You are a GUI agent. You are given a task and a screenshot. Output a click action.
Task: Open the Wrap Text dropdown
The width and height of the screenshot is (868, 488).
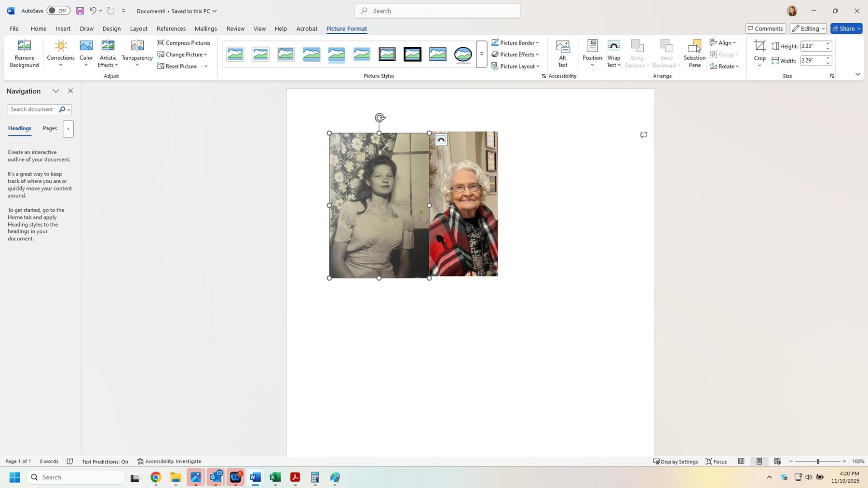click(613, 54)
